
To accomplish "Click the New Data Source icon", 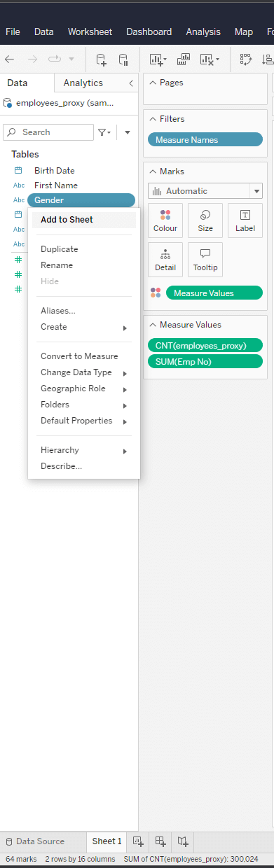I will (101, 59).
